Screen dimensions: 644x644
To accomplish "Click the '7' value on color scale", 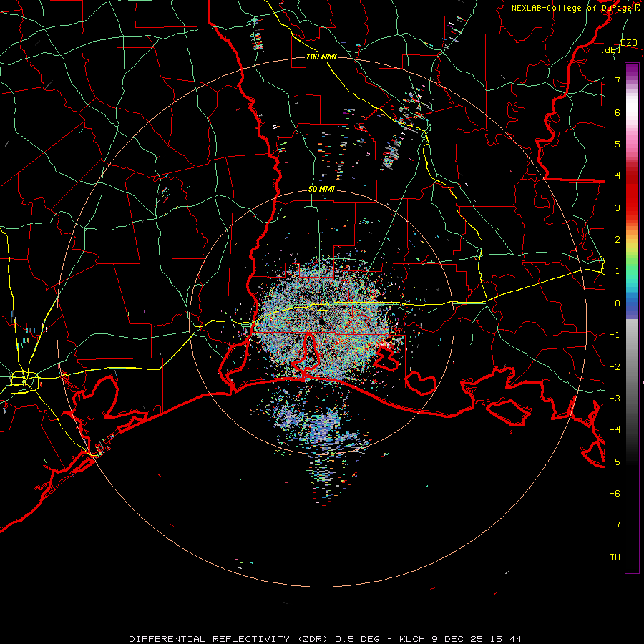I will click(618, 80).
